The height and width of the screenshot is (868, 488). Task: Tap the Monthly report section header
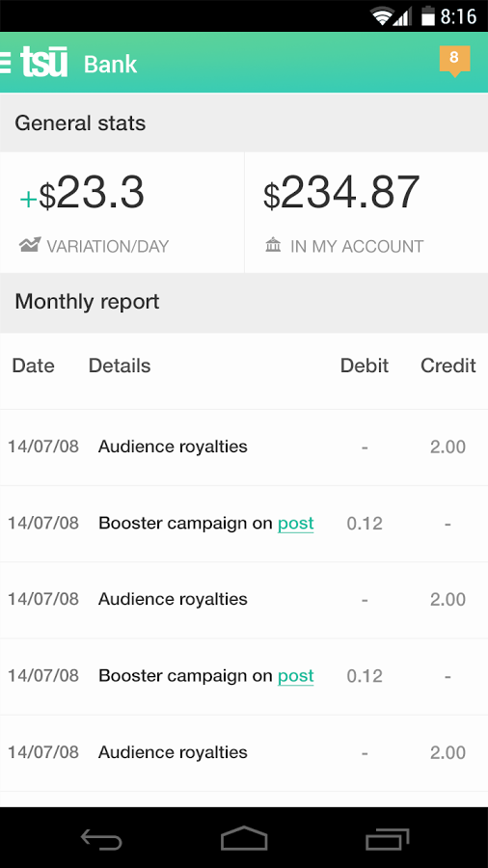click(x=244, y=302)
